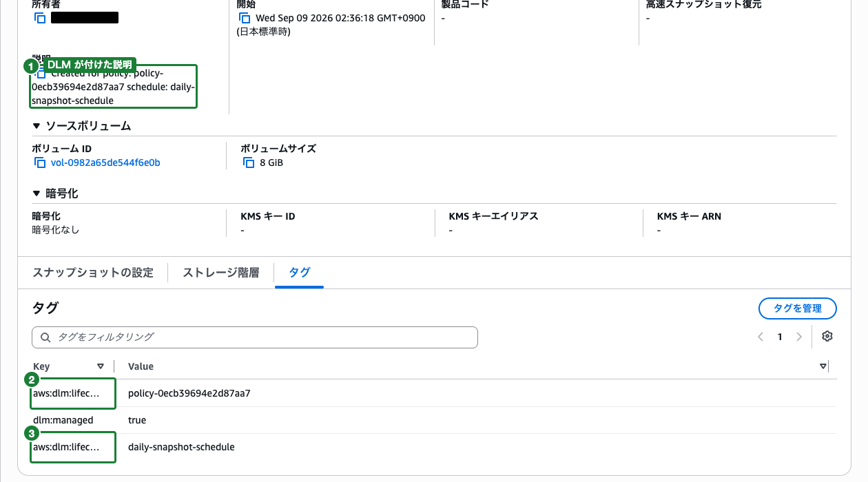This screenshot has height=482, width=868.
Task: Select the タグ section heading
Action: (x=45, y=308)
